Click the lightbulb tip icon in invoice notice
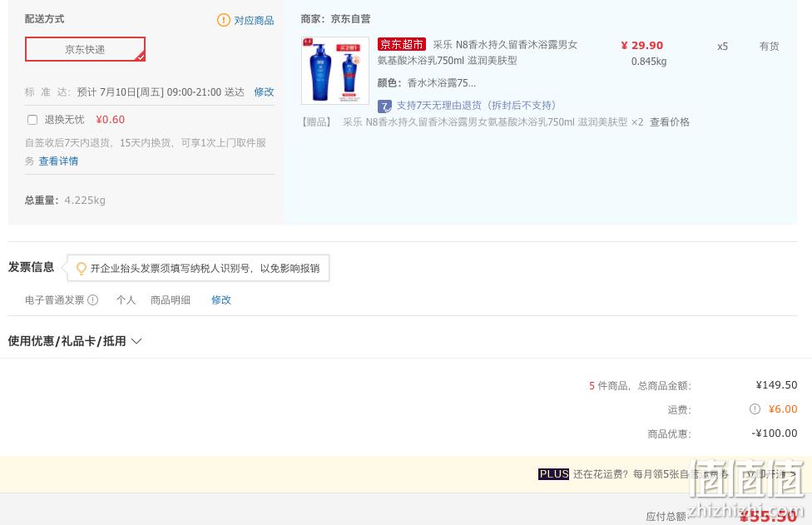 coord(81,268)
